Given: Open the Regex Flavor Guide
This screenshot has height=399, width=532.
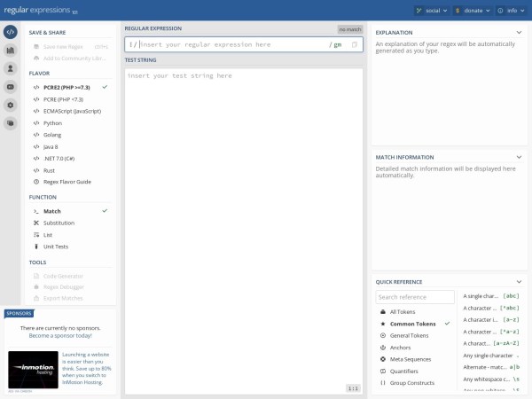Looking at the screenshot, I should (x=67, y=182).
